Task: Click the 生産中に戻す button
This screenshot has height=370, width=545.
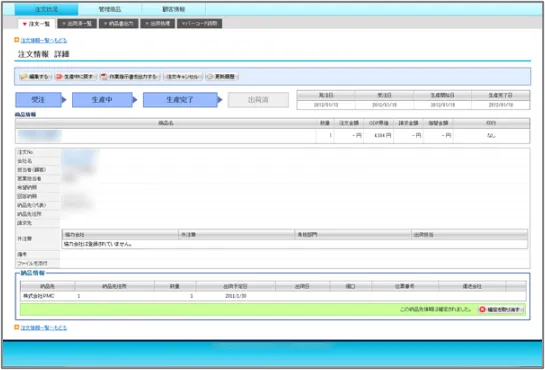Action: [75, 76]
